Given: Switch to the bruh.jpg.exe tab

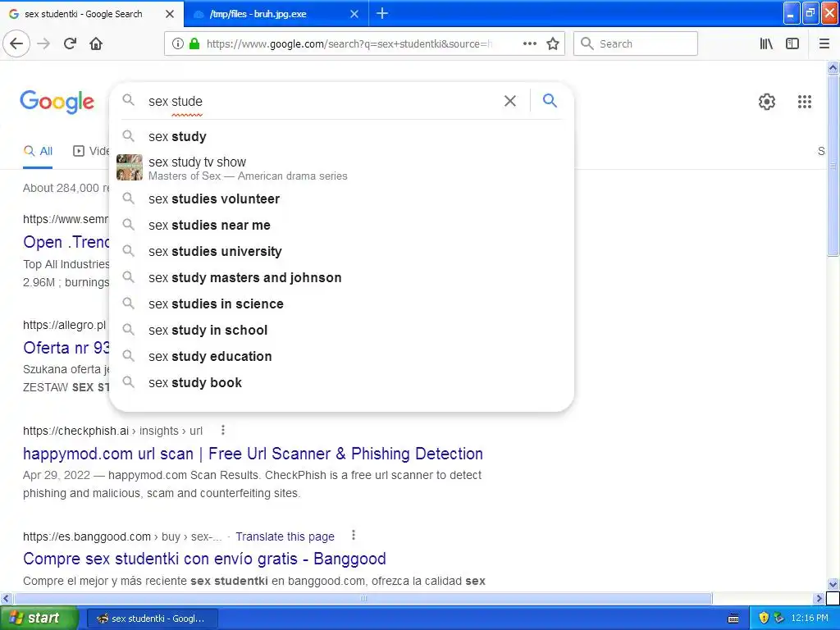Looking at the screenshot, I should (276, 14).
